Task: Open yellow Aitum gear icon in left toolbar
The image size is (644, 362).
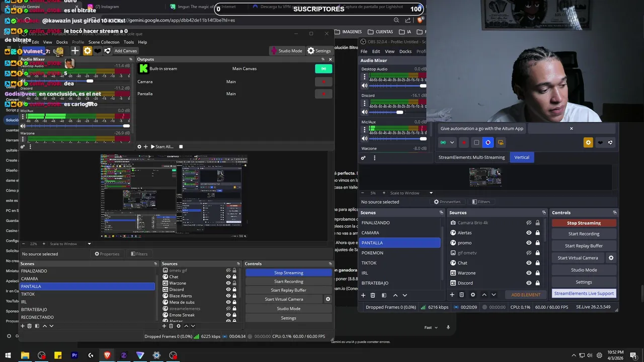Action: [88, 51]
